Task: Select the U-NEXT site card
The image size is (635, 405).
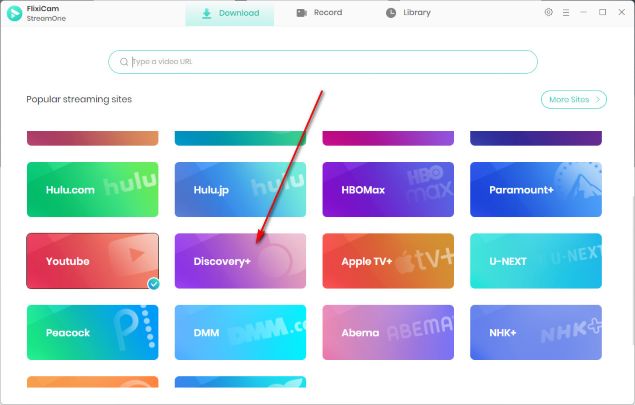Action: coord(536,261)
